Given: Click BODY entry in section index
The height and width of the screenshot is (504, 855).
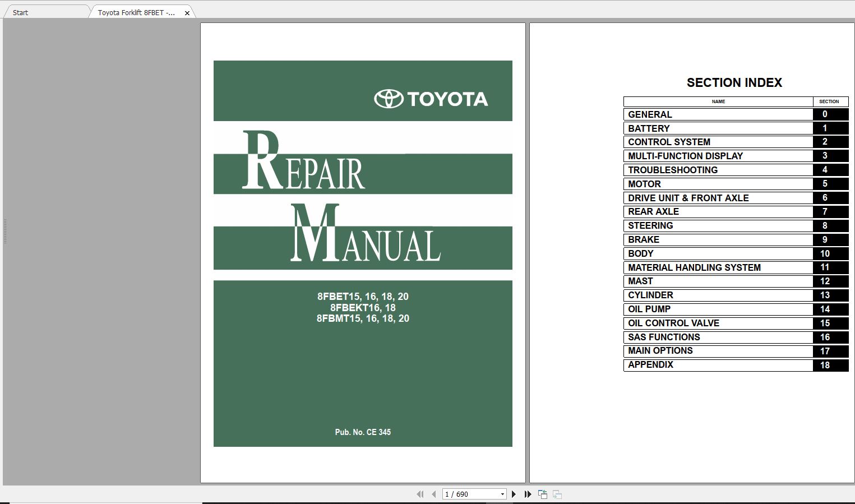Looking at the screenshot, I should pos(718,253).
